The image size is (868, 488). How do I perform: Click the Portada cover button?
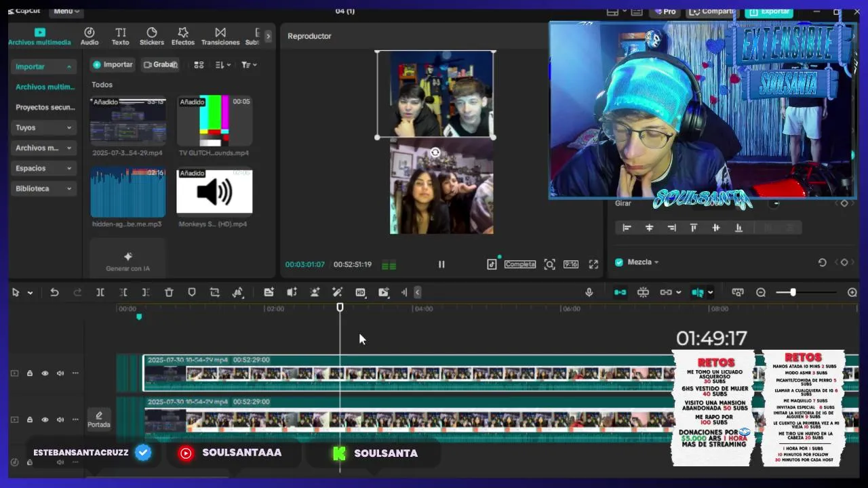pyautogui.click(x=99, y=419)
